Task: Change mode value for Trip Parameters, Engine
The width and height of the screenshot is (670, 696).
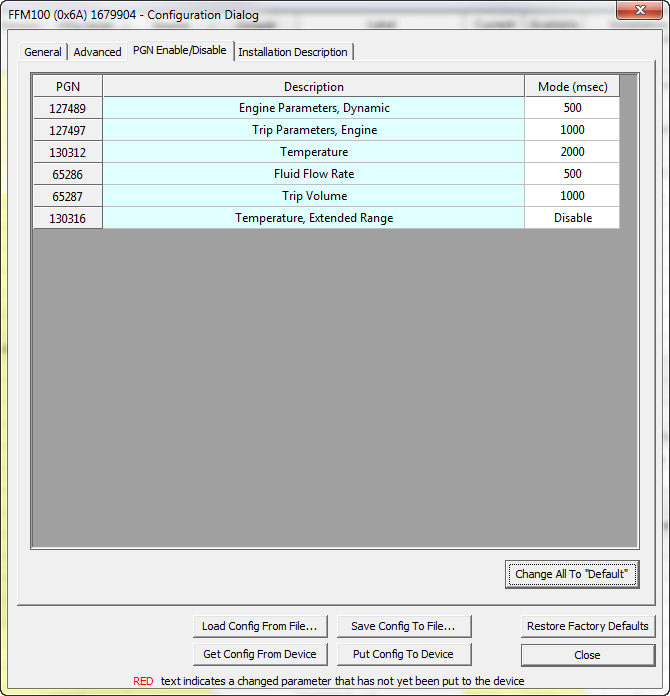Action: [x=572, y=130]
